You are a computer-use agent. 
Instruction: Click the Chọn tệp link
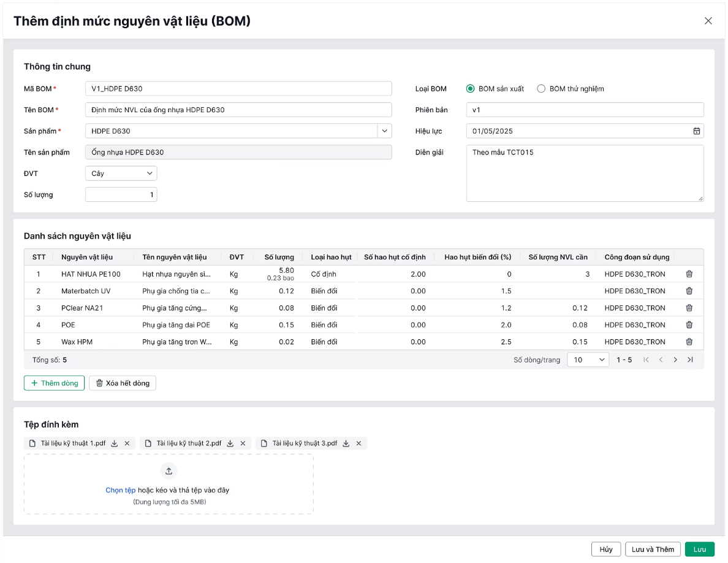coord(120,490)
